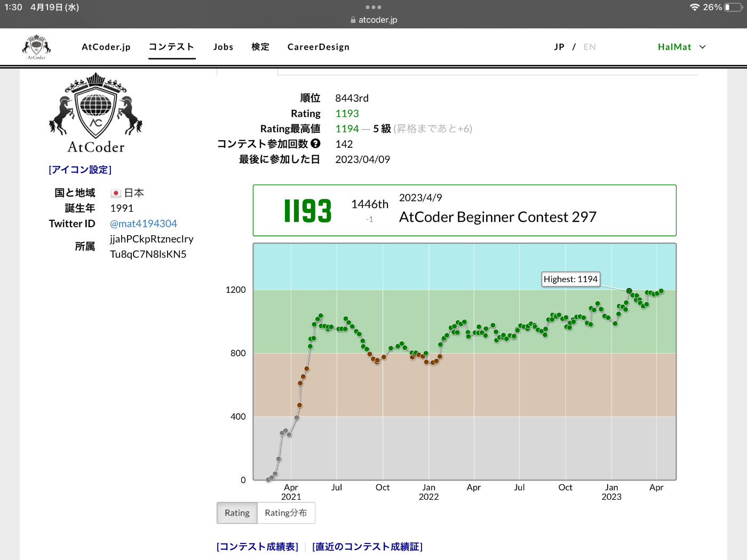Click the 5 級 kyu label
The image size is (747, 560).
click(x=382, y=129)
